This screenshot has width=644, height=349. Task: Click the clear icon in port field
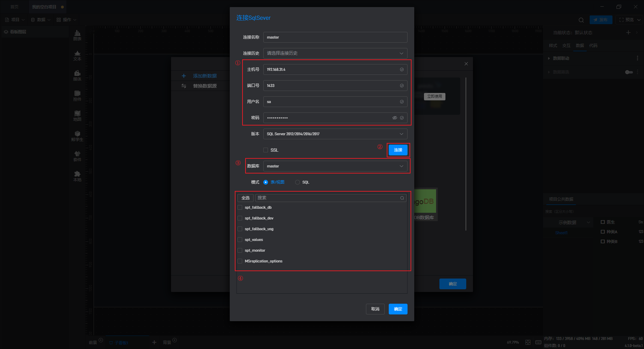point(401,86)
